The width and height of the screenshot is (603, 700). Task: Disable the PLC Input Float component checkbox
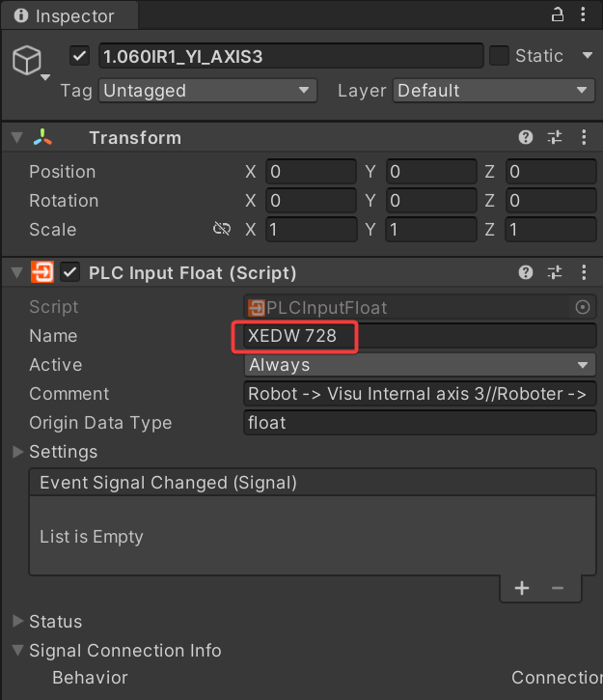tap(70, 273)
